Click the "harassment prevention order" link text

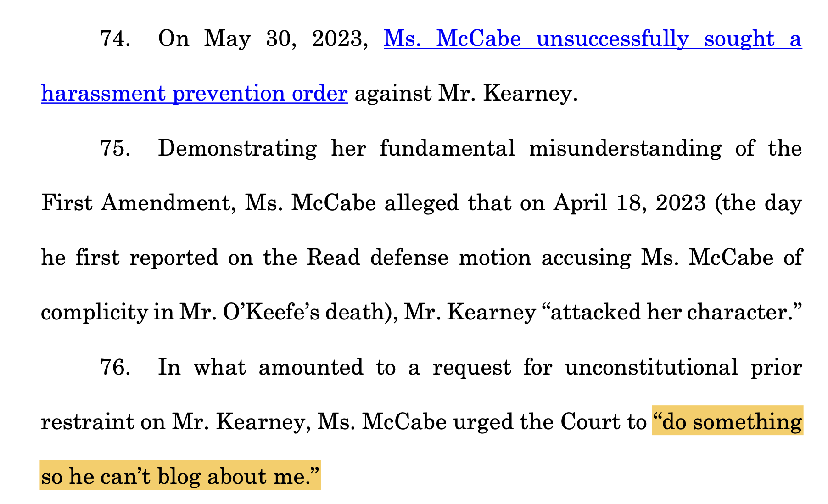tap(194, 94)
